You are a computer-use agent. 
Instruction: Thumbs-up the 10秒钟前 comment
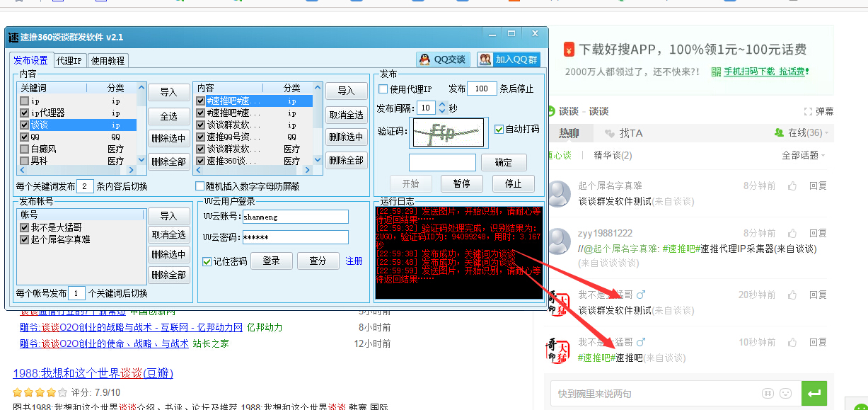792,342
